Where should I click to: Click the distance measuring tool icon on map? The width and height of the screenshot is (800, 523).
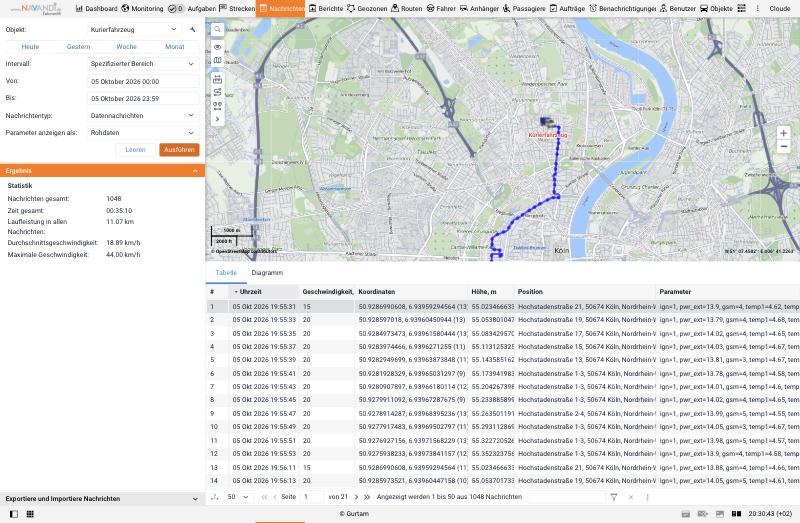click(x=217, y=79)
